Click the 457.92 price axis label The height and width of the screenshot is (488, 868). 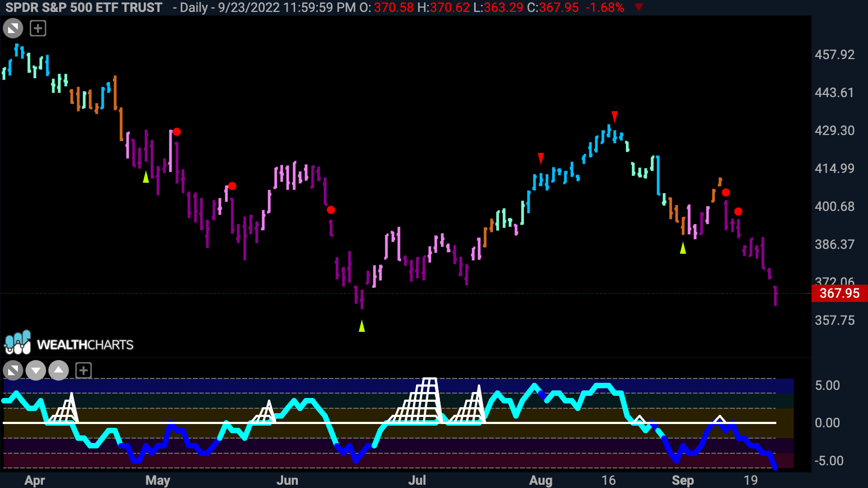tap(834, 55)
